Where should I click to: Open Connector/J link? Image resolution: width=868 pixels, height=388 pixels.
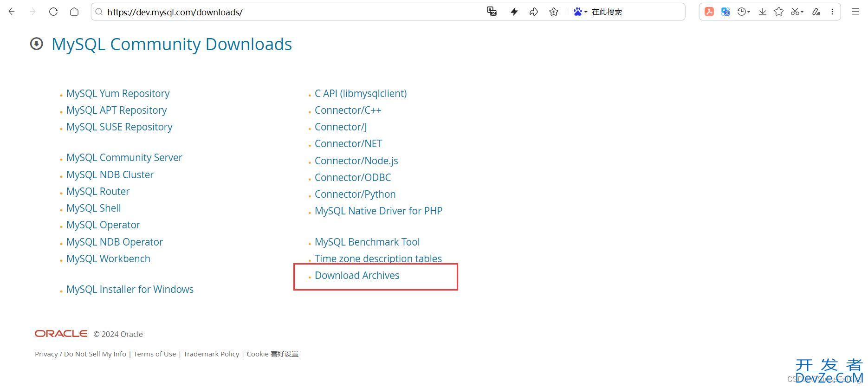pos(341,127)
